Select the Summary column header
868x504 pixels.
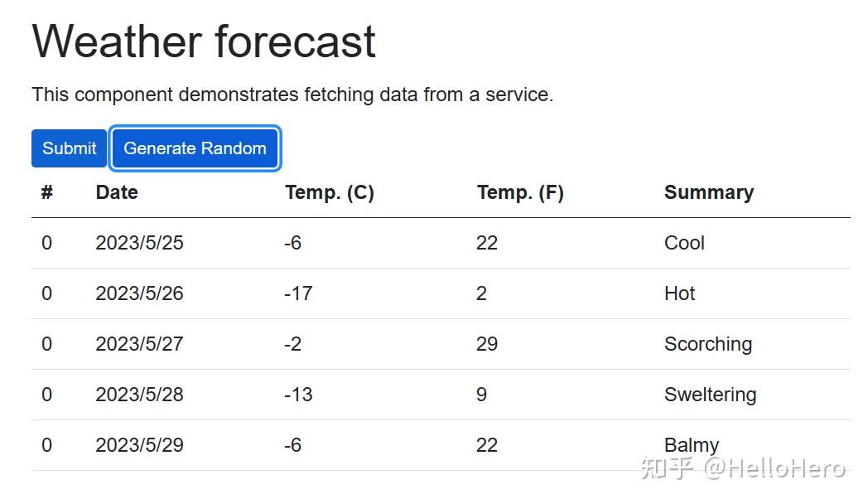709,192
